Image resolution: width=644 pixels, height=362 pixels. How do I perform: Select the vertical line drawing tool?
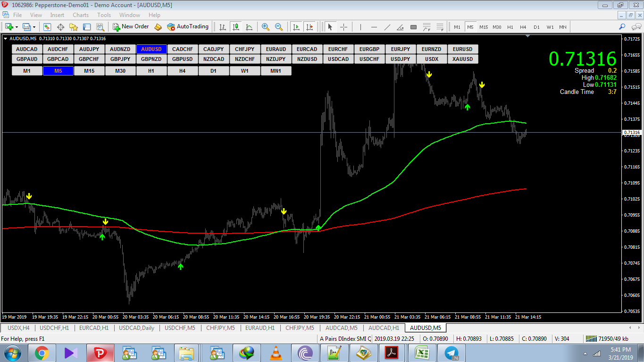point(360,27)
